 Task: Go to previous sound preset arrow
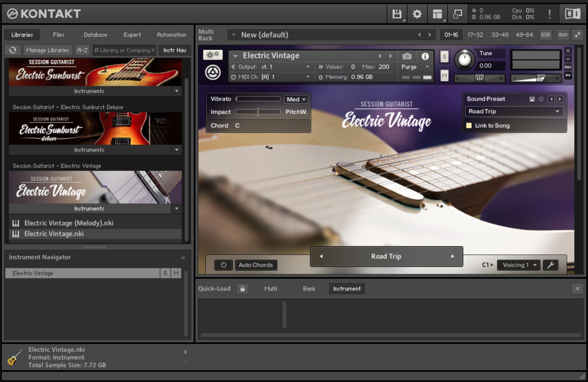(x=551, y=99)
